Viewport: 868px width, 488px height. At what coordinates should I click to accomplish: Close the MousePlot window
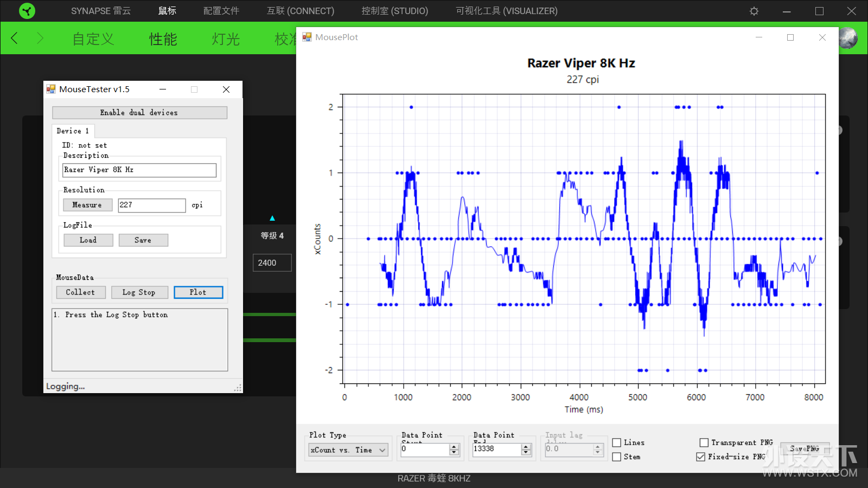pos(822,37)
